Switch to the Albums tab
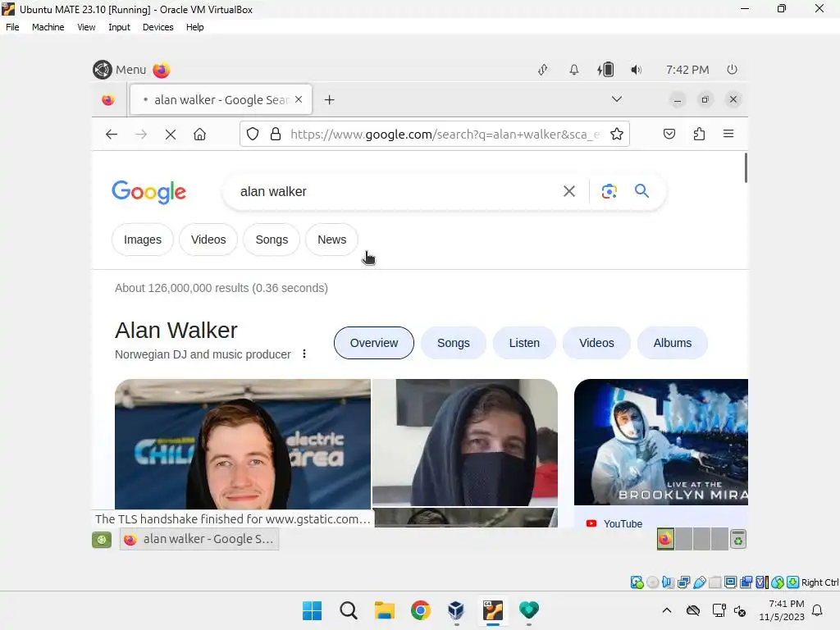840x630 pixels. point(673,343)
